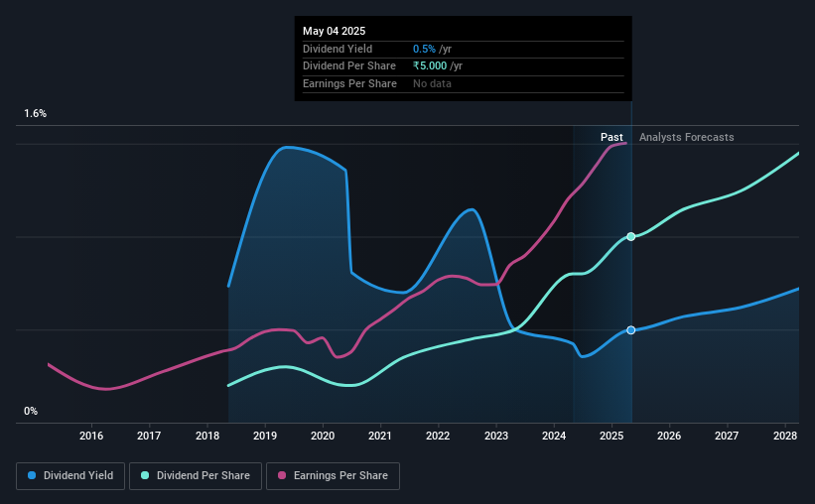Click the teal data point marker on chart

[631, 236]
